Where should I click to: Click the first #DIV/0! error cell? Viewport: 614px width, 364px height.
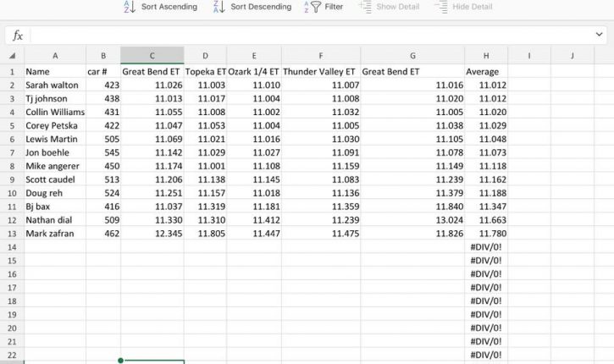[487, 246]
